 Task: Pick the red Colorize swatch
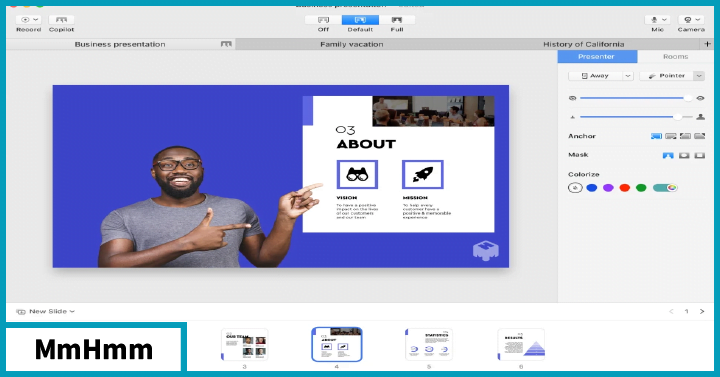(x=624, y=187)
